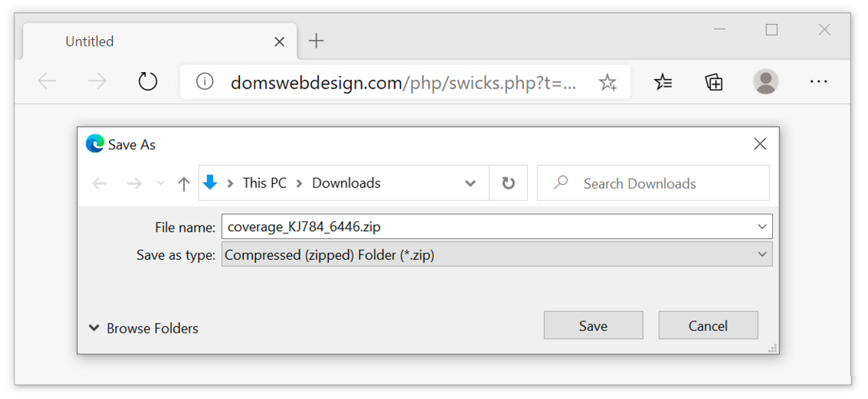
Task: Click the browser refresh icon
Action: coord(147,82)
